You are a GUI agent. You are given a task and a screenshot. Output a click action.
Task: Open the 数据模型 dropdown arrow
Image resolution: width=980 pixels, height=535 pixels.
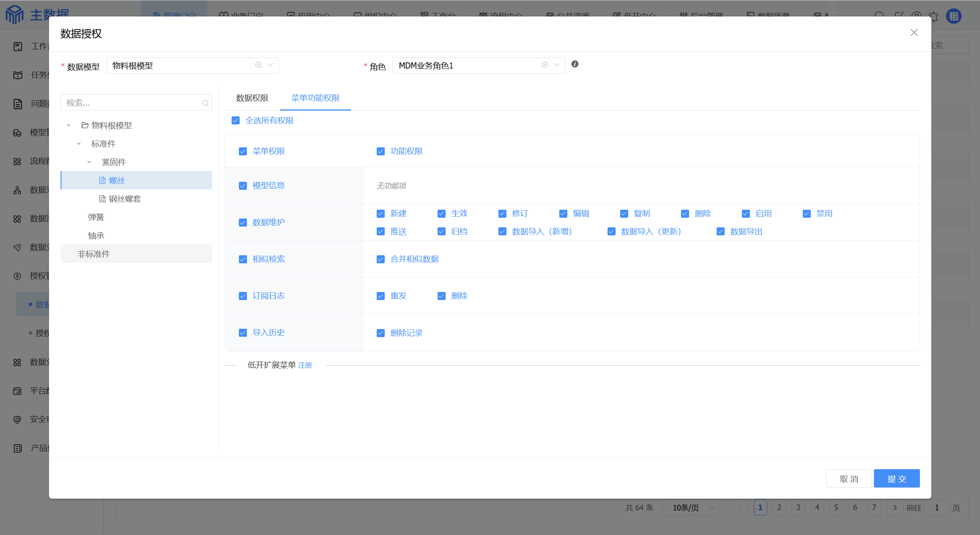coord(270,65)
